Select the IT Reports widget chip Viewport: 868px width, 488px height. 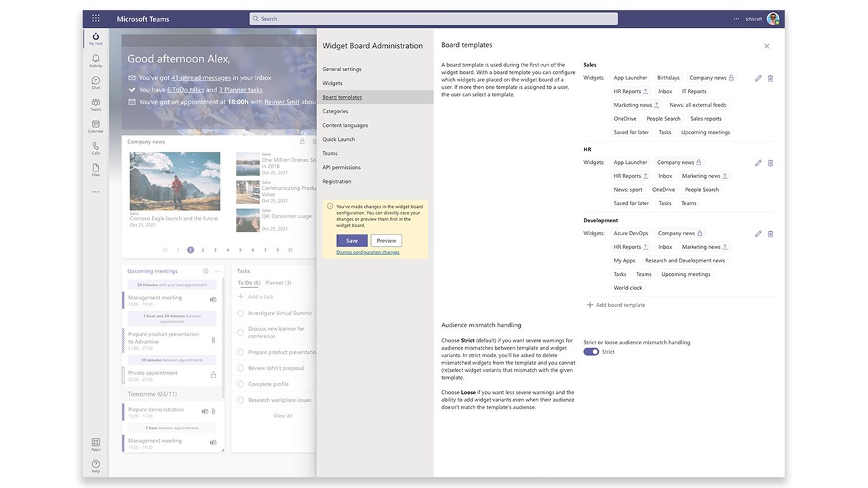pos(694,91)
